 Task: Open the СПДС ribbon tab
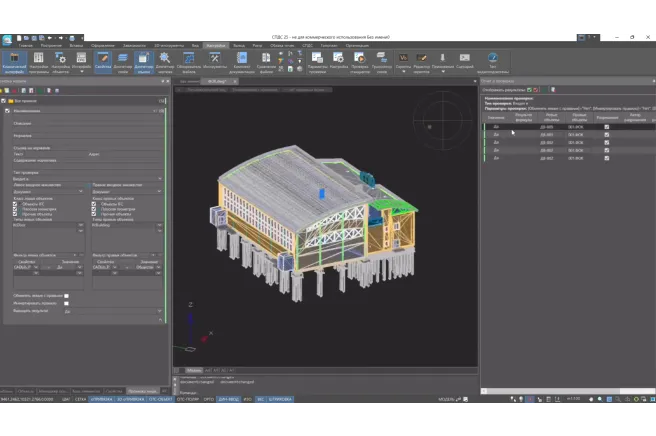tap(307, 46)
